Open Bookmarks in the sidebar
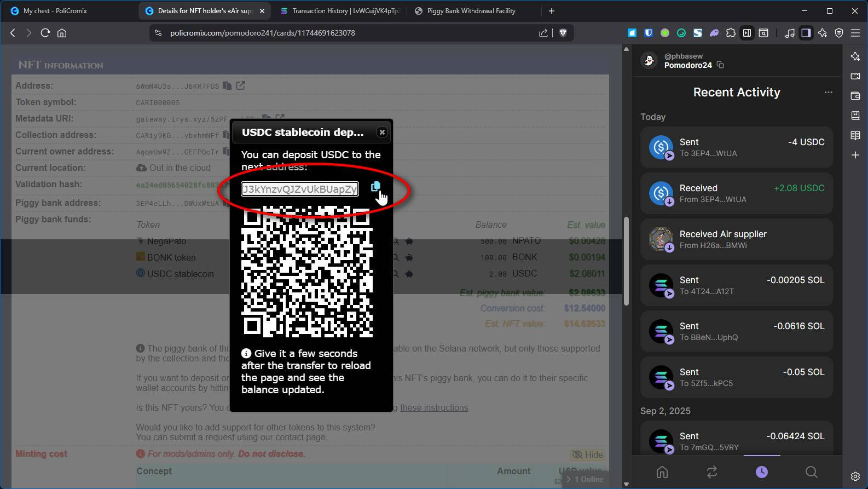This screenshot has height=489, width=868. click(x=855, y=116)
